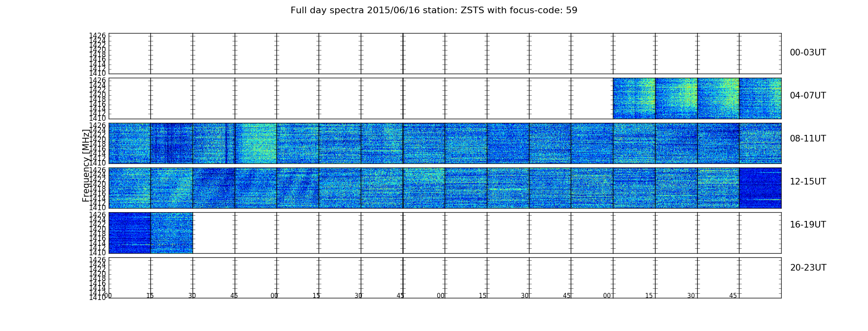Image resolution: width=868 pixels, height=331 pixels.
Task: Click the 20-23UT row label
Action: 808,268
